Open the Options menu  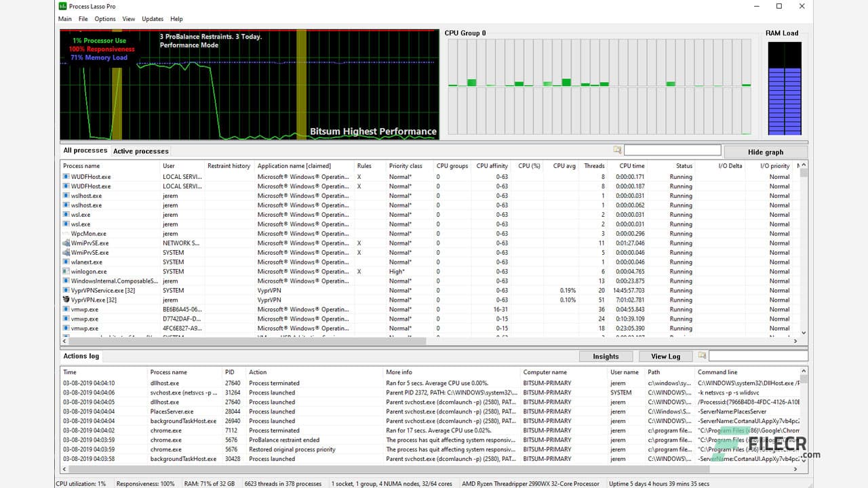104,18
